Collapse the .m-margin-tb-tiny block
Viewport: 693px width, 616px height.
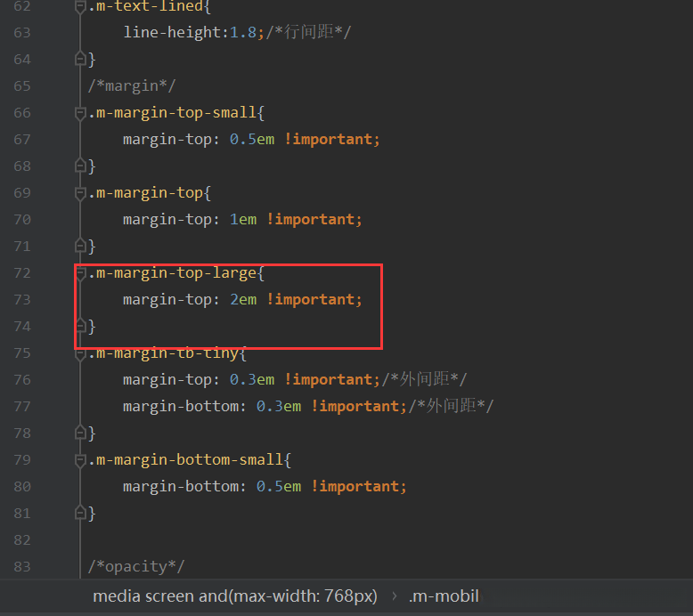click(80, 353)
